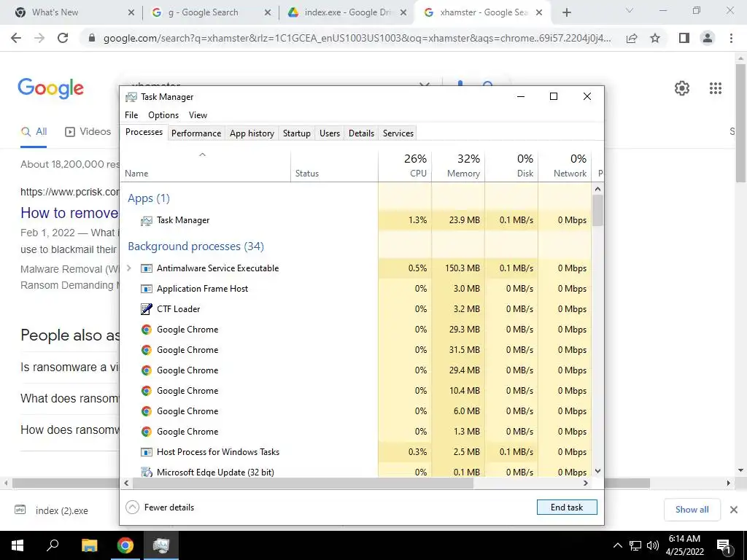This screenshot has width=747, height=560.
Task: Click the Microsoft Edge Update process icon
Action: pyautogui.click(x=146, y=472)
